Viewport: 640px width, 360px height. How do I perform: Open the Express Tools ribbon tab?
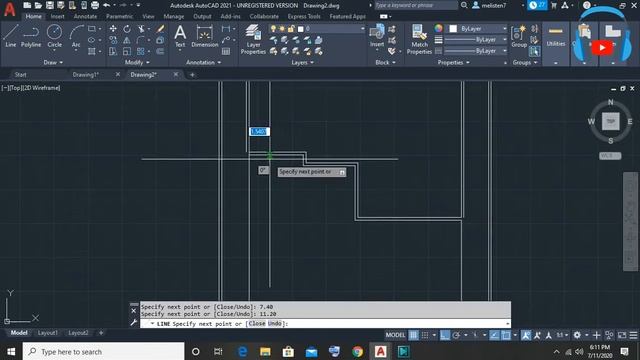click(304, 16)
